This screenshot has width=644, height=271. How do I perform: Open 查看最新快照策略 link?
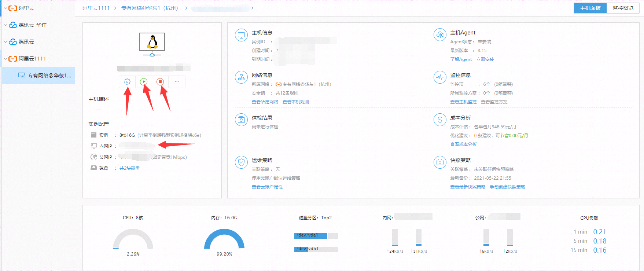click(x=468, y=187)
